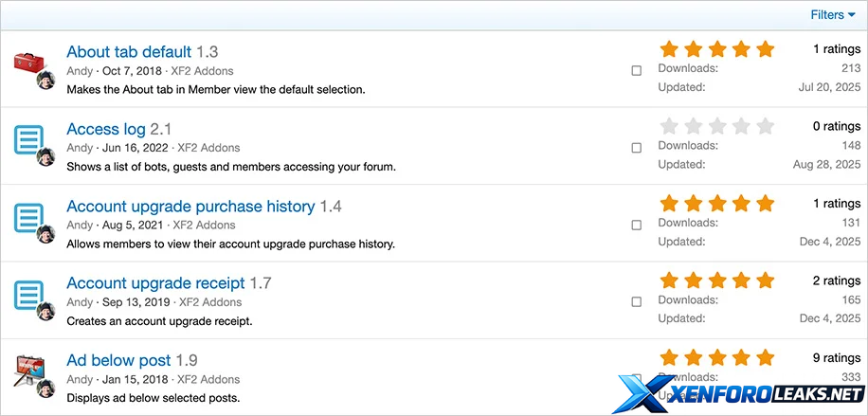Open the Access log resource page
The height and width of the screenshot is (416, 868).
(106, 129)
